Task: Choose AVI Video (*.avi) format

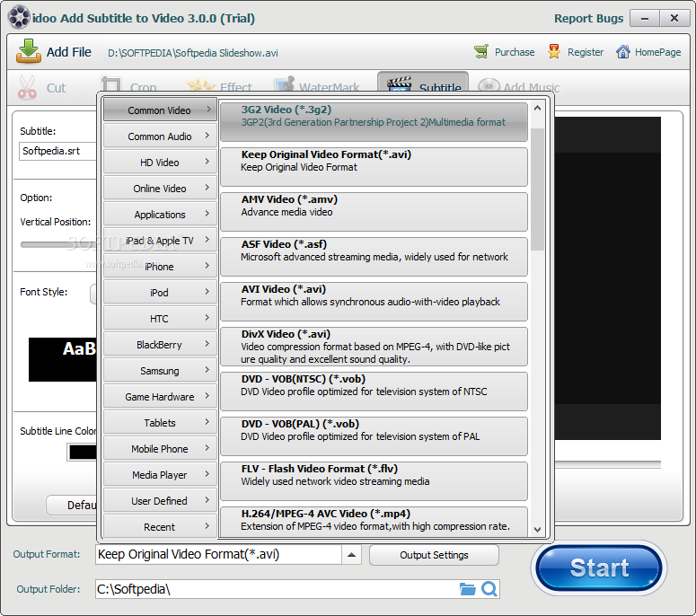Action: [374, 302]
